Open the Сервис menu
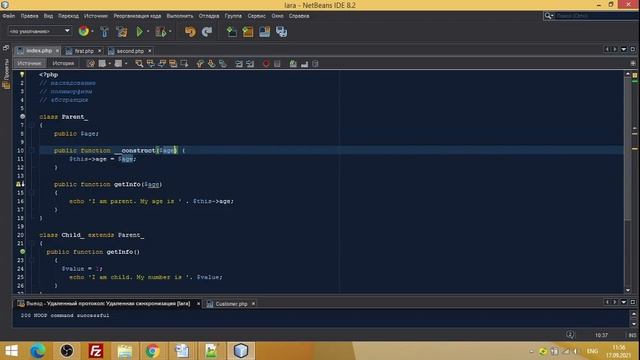Image resolution: width=640 pixels, height=360 pixels. tap(256, 16)
